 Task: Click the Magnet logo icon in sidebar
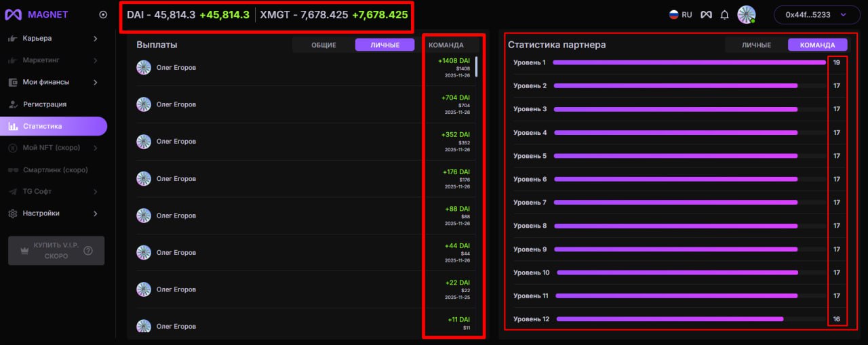coord(14,14)
